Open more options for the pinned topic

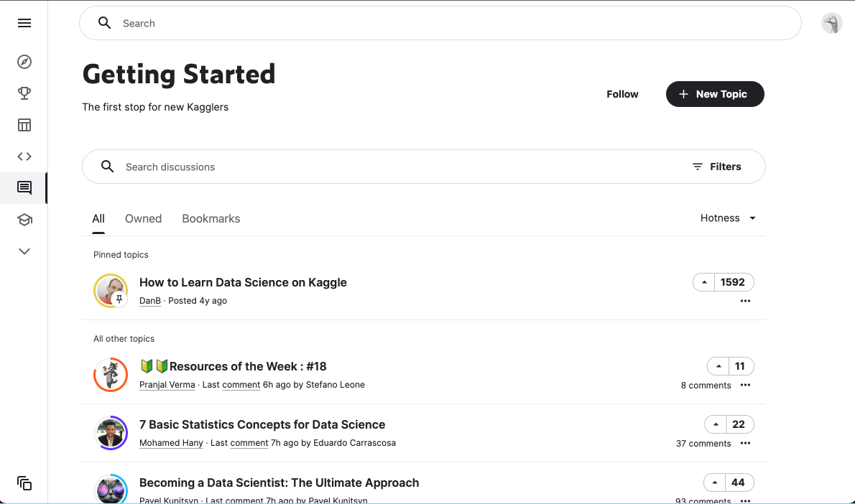[745, 301]
